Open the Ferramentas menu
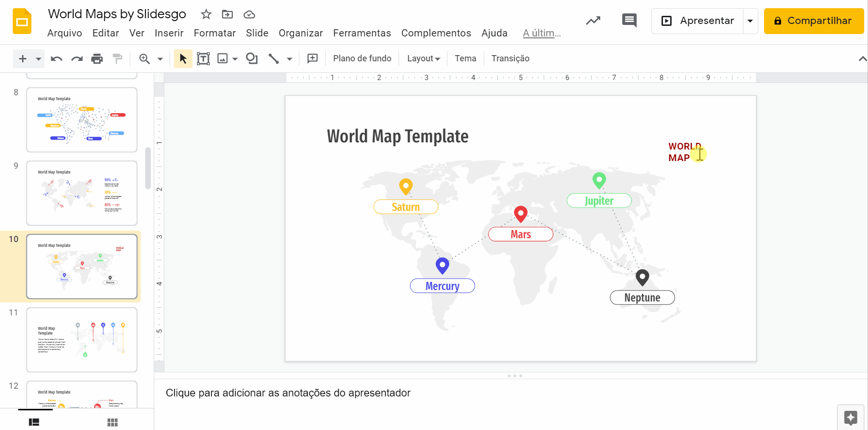The height and width of the screenshot is (430, 868). [x=362, y=33]
